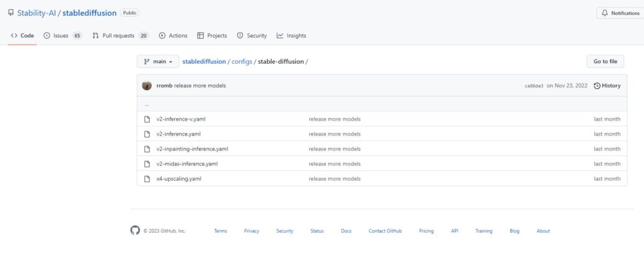Open the Actions tab
Screen dimensions: 644x260
tap(173, 36)
